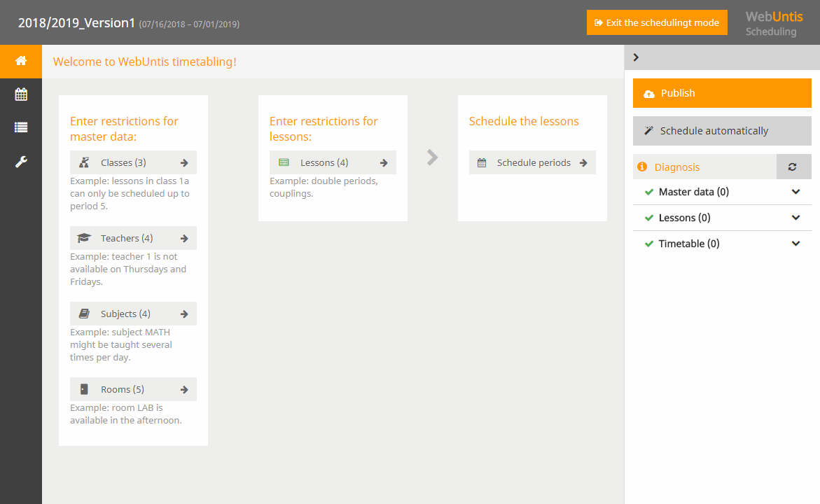Click the green Lessons table icon
The width and height of the screenshot is (820, 504).
(x=284, y=162)
